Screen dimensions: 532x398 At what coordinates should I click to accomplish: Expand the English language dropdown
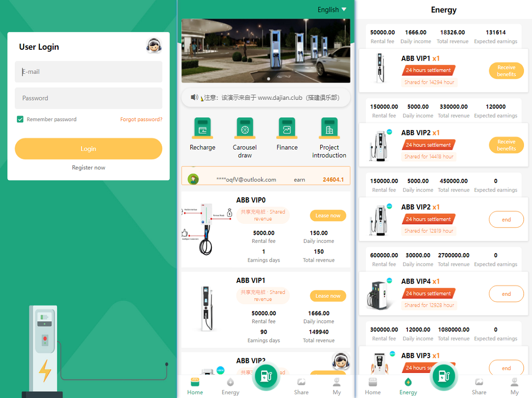tap(332, 9)
